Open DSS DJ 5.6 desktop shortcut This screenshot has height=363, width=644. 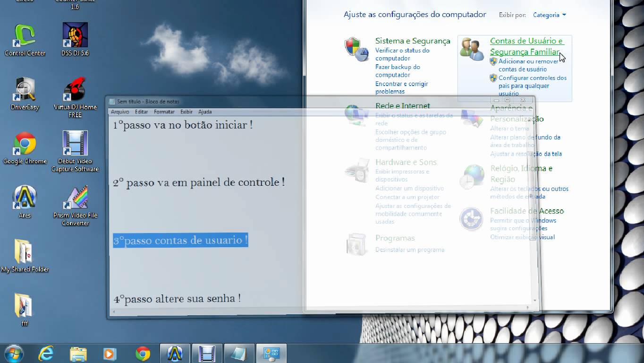(x=75, y=40)
